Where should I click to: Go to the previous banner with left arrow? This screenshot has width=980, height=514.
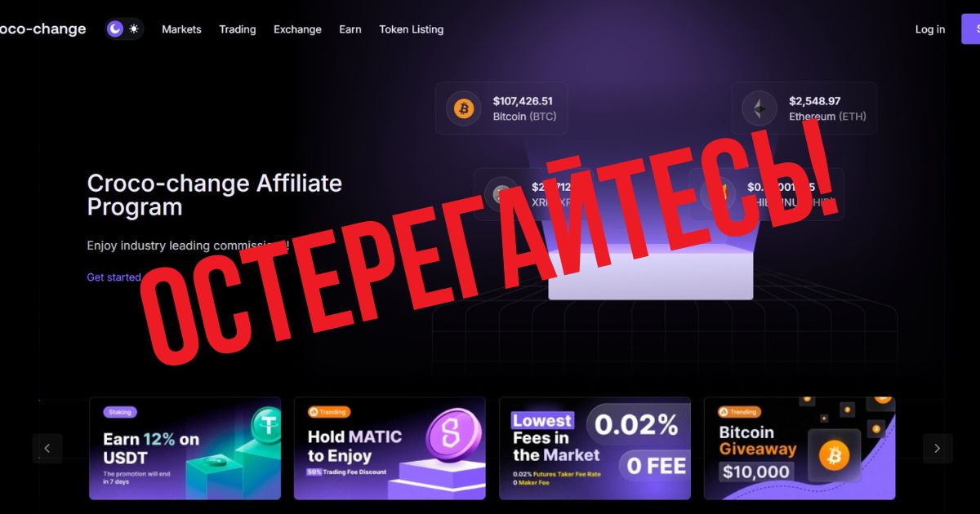pos(47,448)
